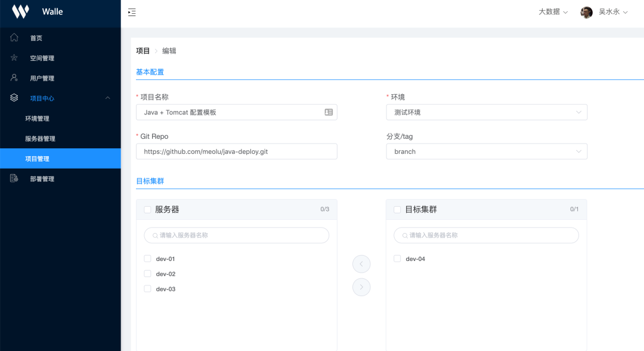Open the 大数据 space dropdown

pyautogui.click(x=553, y=12)
